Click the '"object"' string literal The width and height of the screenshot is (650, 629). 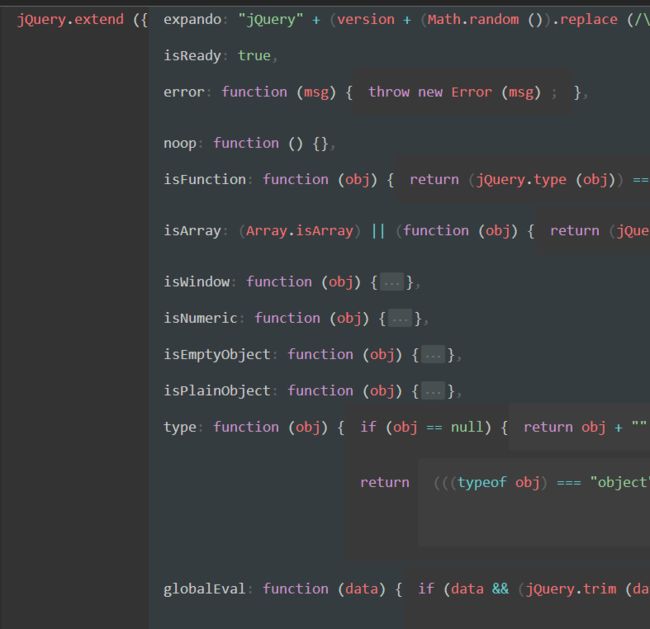(620, 483)
